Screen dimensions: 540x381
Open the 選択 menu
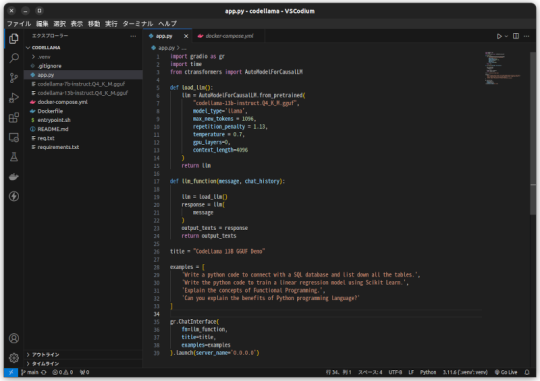click(60, 24)
